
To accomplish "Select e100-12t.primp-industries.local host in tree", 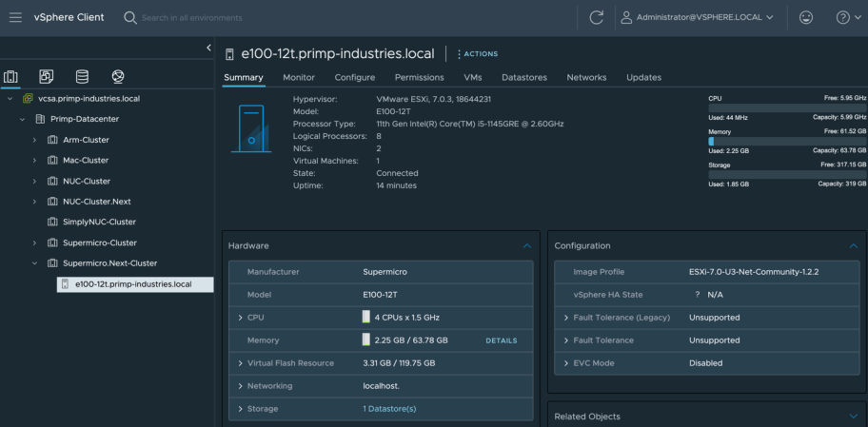I will pyautogui.click(x=135, y=284).
